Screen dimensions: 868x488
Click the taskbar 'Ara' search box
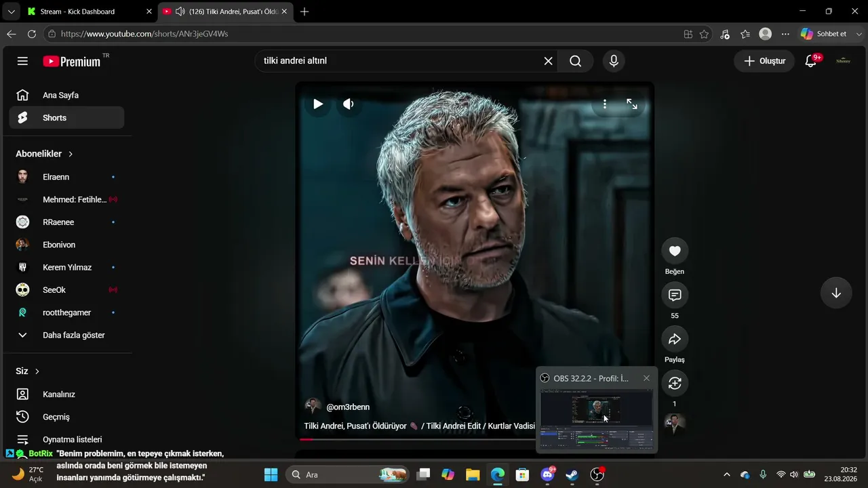point(347,474)
